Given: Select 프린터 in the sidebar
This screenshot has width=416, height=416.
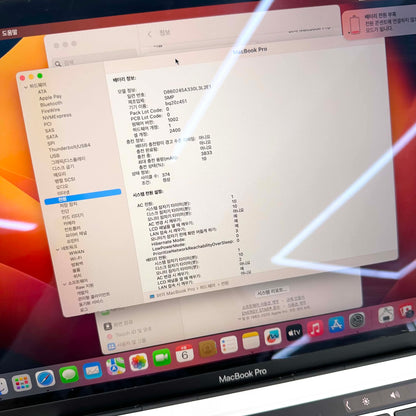Looking at the screenshot, I should coord(73,241).
